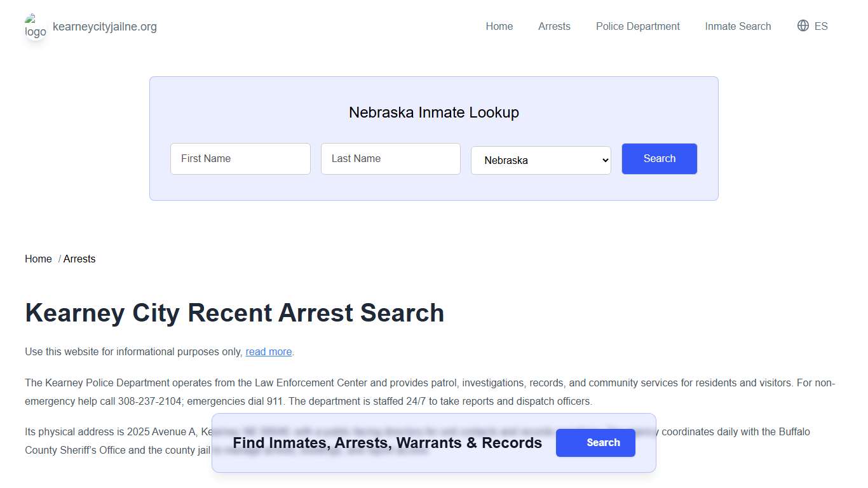Open the Nebraska state dropdown

pos(541,160)
